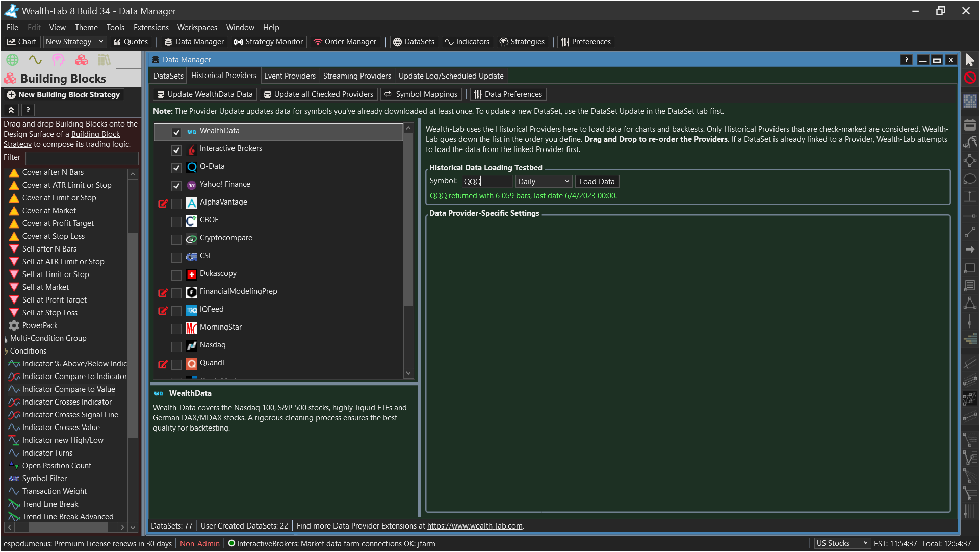Open the wealth-lab.com link
Image resolution: width=980 pixels, height=552 pixels.
pos(474,526)
